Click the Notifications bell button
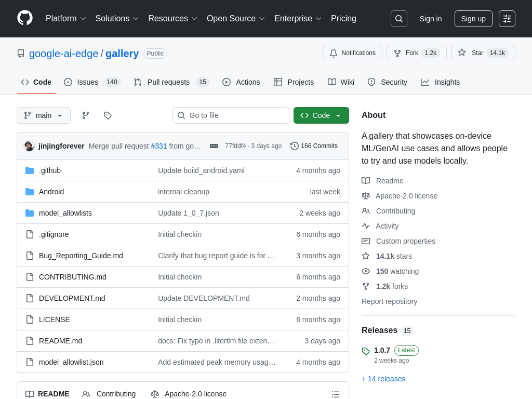 [352, 53]
